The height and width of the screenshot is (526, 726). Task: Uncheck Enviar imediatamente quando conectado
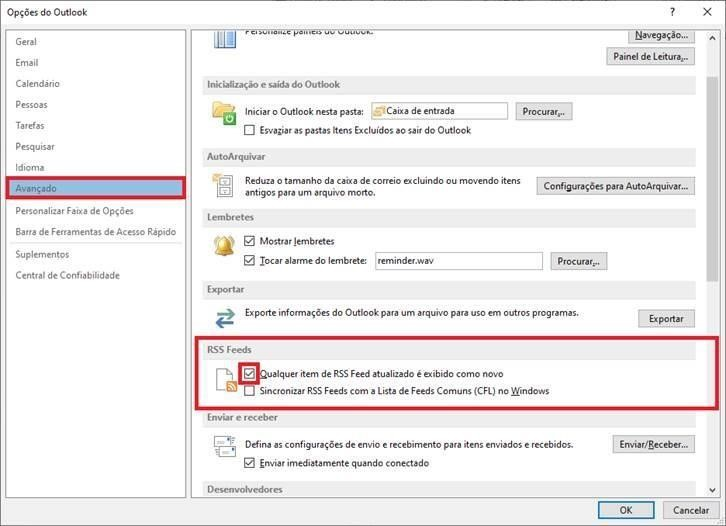click(249, 463)
